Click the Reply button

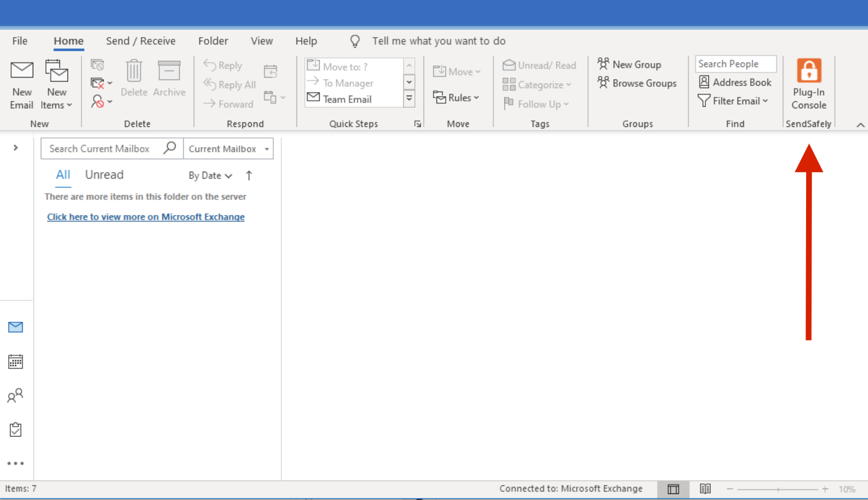click(223, 65)
